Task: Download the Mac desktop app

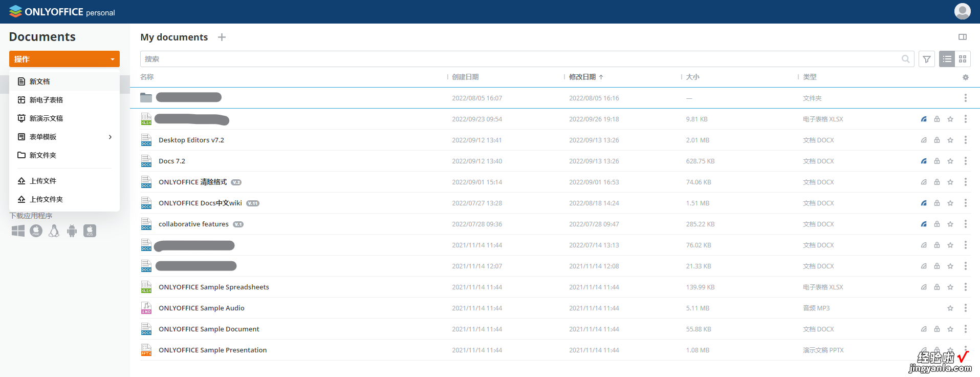Action: point(36,231)
